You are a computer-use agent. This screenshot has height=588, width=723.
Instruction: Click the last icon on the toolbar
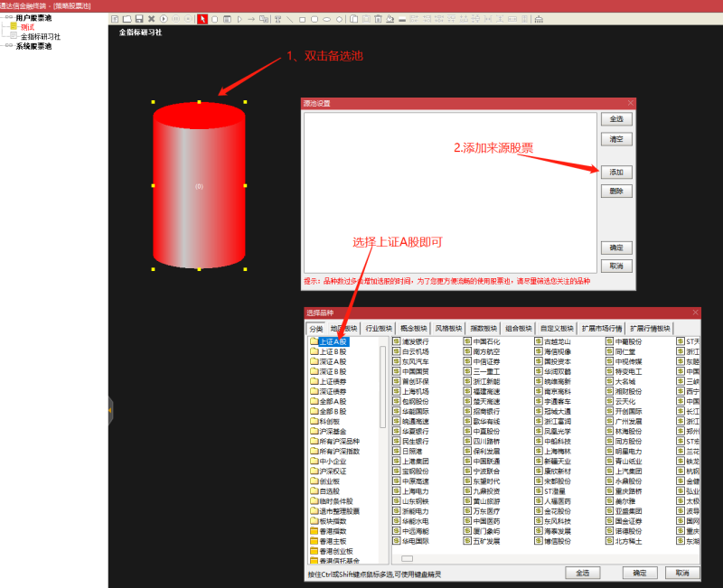click(539, 19)
